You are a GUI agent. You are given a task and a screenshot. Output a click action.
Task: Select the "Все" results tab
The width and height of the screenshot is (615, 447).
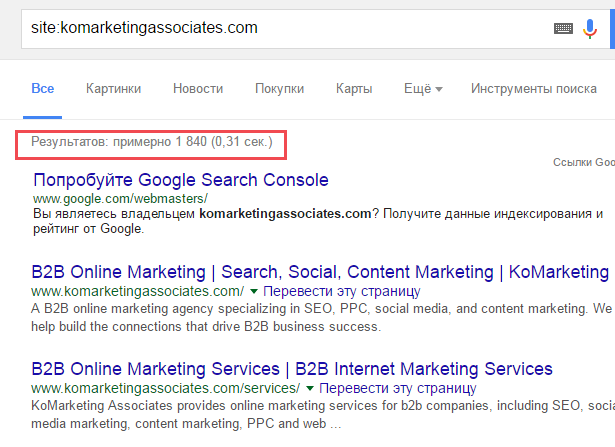click(43, 88)
